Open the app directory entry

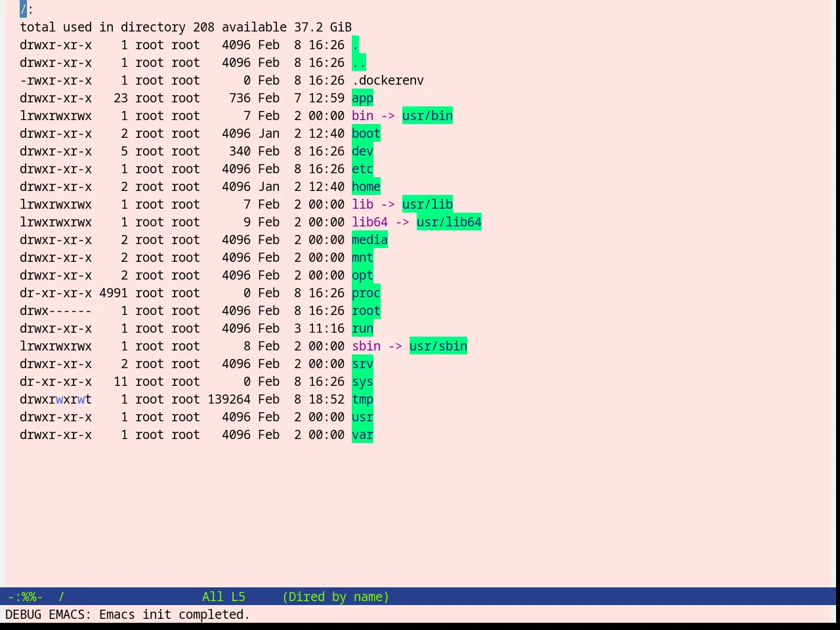coord(362,98)
